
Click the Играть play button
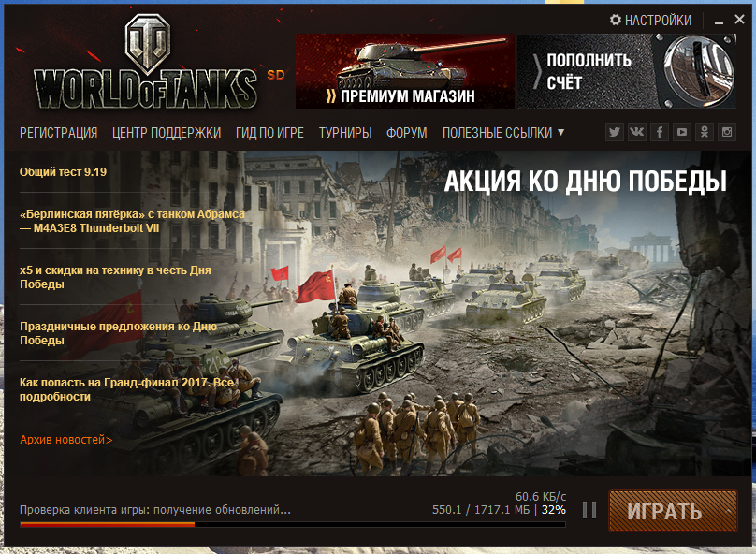(x=665, y=511)
